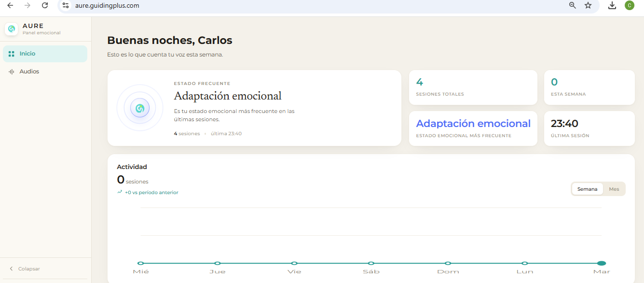
Task: Select the Mar data point on chart
Action: (602, 263)
